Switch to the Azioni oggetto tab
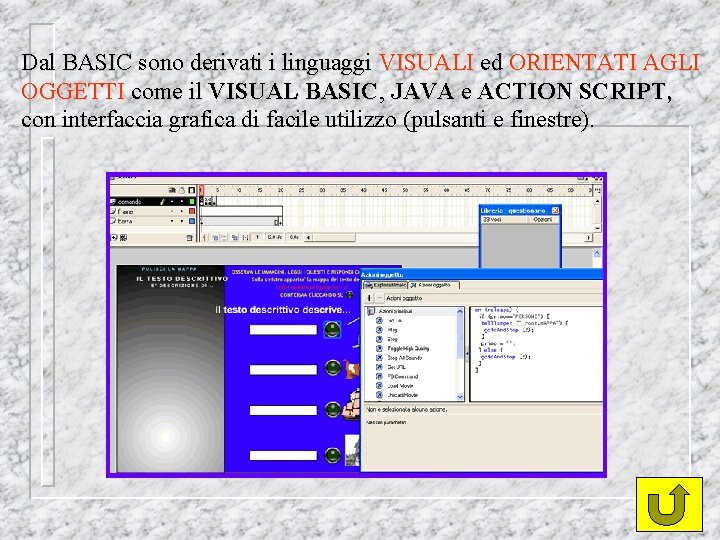The image size is (720, 540). click(x=433, y=285)
